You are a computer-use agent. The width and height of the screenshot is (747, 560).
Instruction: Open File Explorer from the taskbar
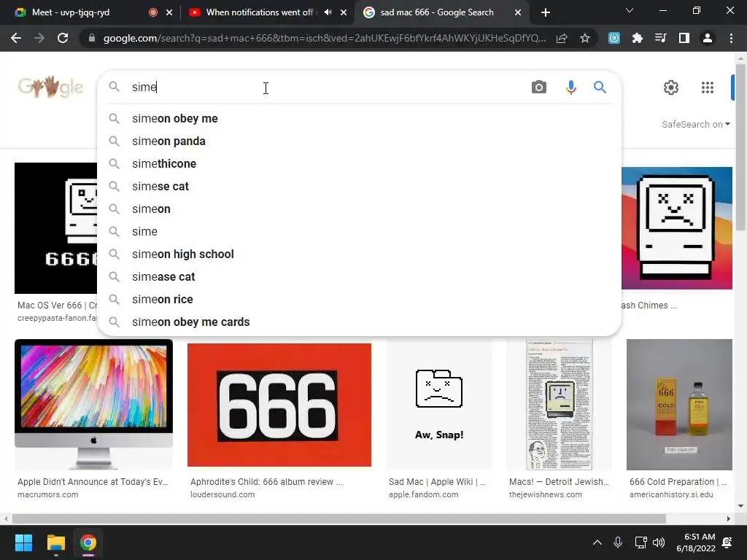55,542
